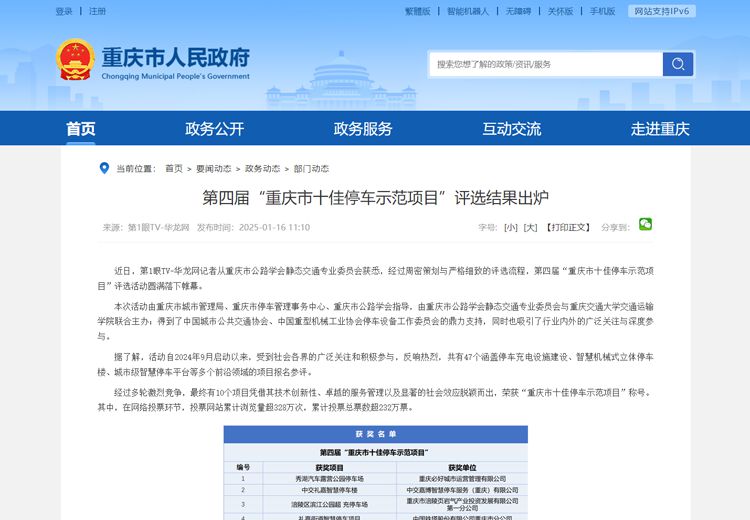Screen dimensions: 750x520
Task: Set font size to small [小]
Action: pyautogui.click(x=511, y=227)
